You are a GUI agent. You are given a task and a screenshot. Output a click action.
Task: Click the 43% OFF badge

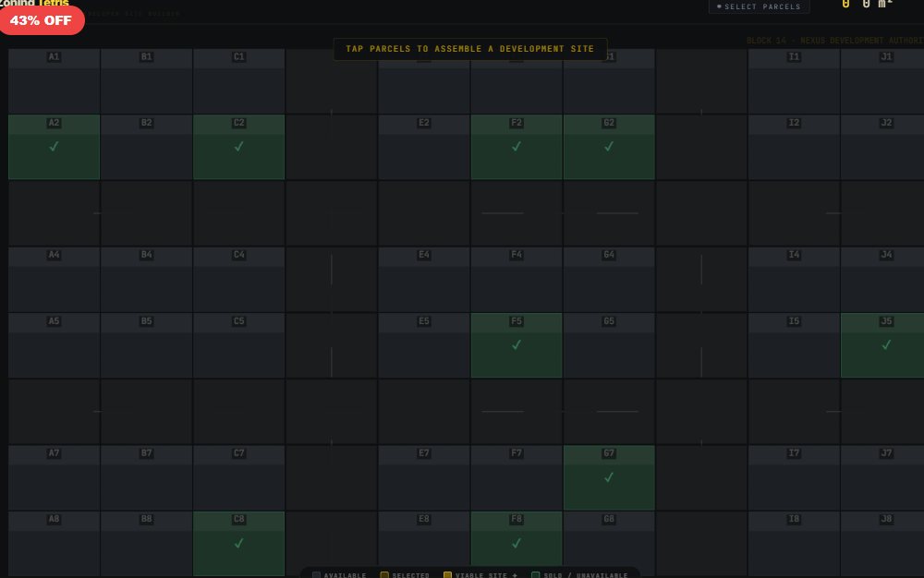pyautogui.click(x=41, y=19)
